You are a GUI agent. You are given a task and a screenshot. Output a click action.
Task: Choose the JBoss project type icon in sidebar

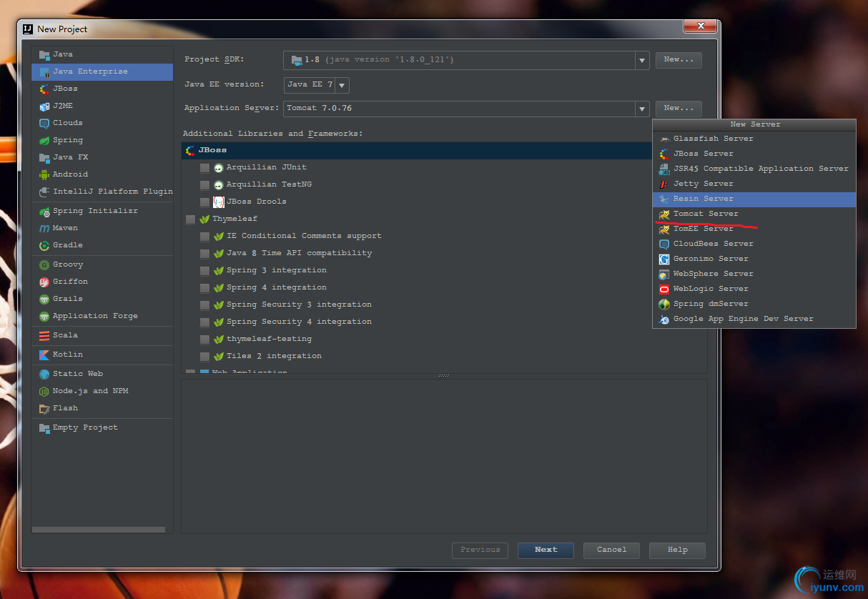44,89
